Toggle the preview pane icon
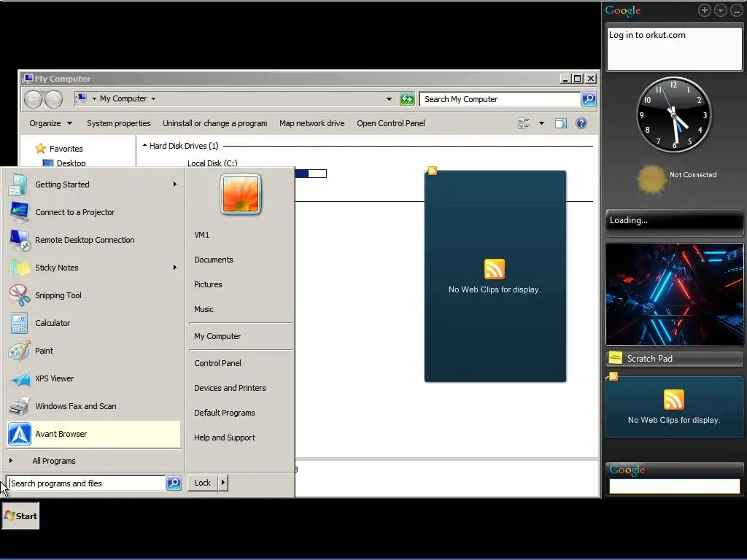Viewport: 747px width, 560px height. point(561,123)
